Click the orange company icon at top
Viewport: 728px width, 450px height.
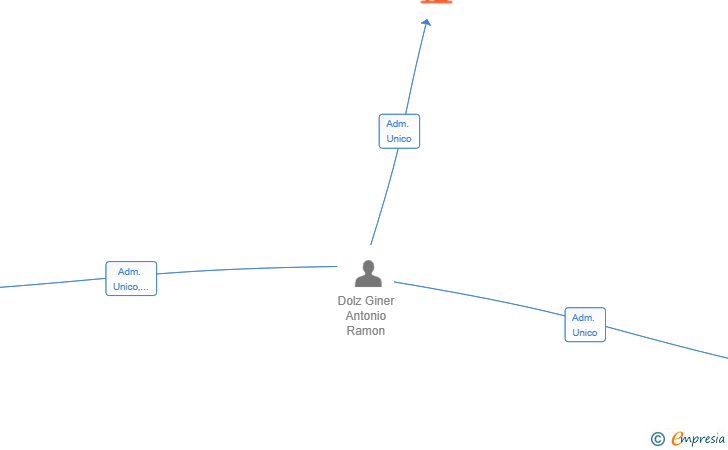(x=436, y=1)
